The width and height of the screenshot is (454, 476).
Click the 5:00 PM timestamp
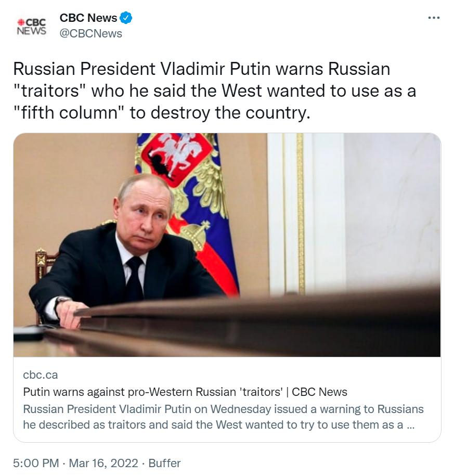(36, 463)
